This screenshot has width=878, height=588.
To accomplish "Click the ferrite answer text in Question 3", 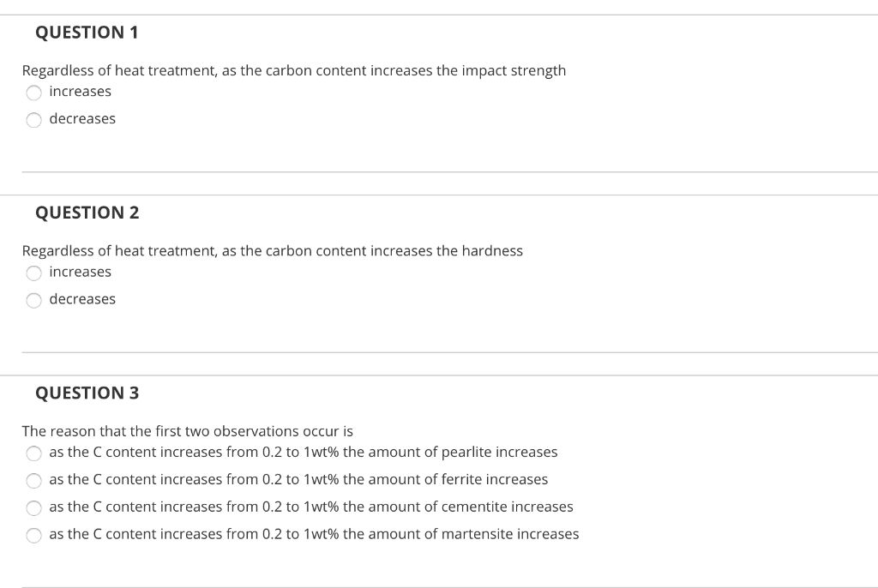I will point(298,479).
